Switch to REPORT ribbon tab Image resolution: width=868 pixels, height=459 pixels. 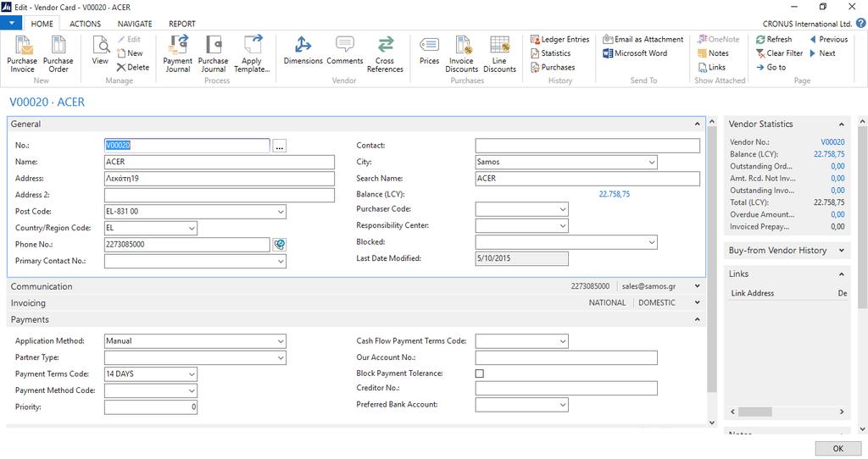(182, 24)
